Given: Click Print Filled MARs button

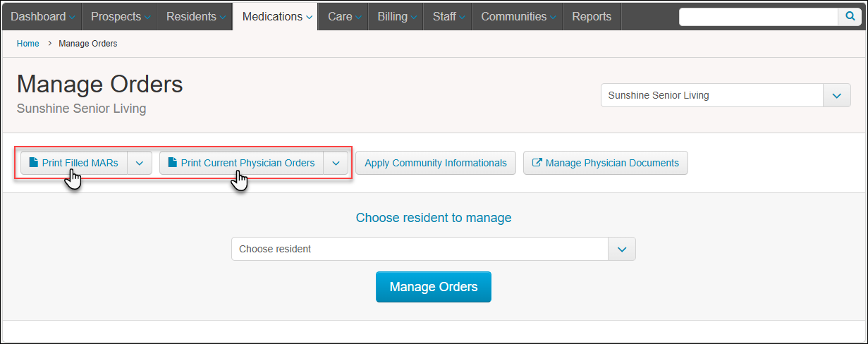Looking at the screenshot, I should coord(73,163).
